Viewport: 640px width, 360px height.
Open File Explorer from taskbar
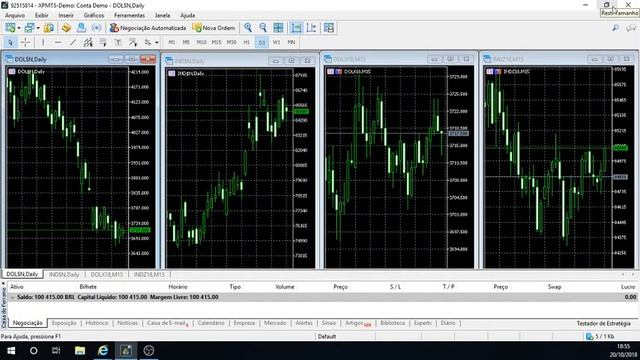80,351
